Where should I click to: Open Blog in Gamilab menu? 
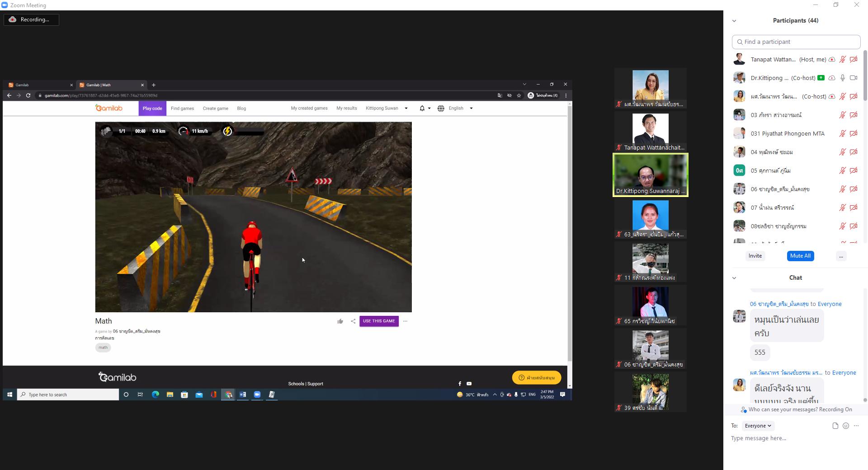(x=241, y=108)
